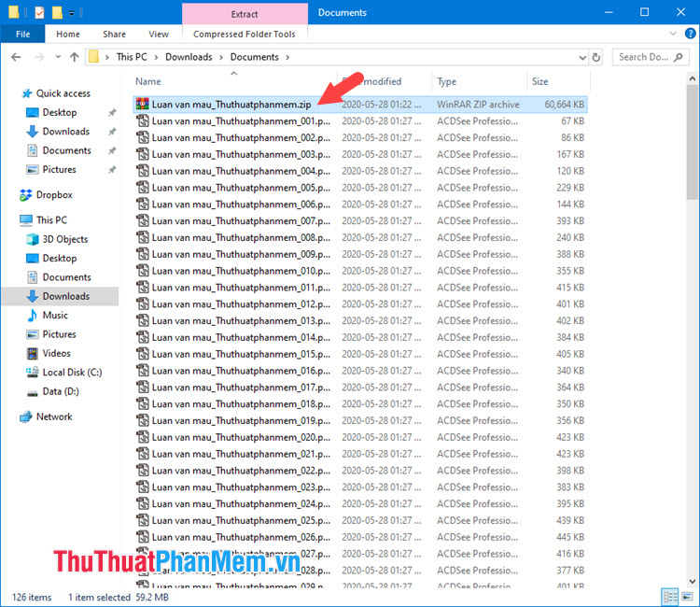This screenshot has width=700, height=607.
Task: Select file Luan van mau_Thuthuatphanmem_025
Action: (360, 520)
